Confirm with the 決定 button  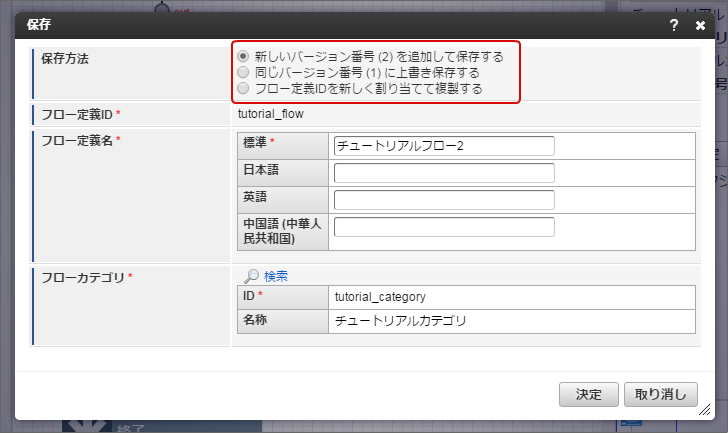point(588,394)
